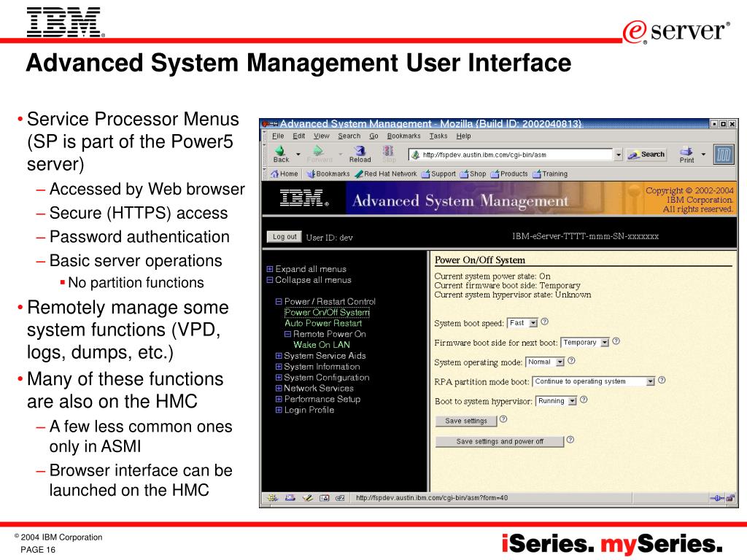Image resolution: width=747 pixels, height=560 pixels.
Task: Open the Go menu
Action: pyautogui.click(x=373, y=136)
